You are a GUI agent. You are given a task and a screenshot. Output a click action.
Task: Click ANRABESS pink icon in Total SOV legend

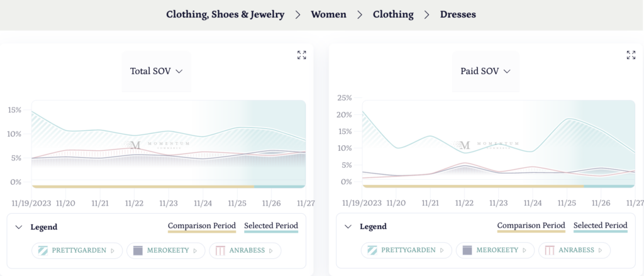(220, 250)
